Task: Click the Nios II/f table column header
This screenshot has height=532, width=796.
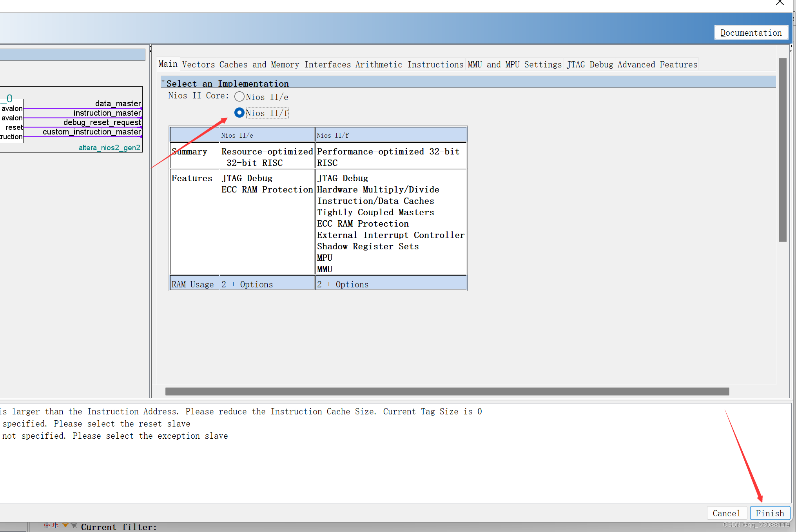Action: pos(391,135)
